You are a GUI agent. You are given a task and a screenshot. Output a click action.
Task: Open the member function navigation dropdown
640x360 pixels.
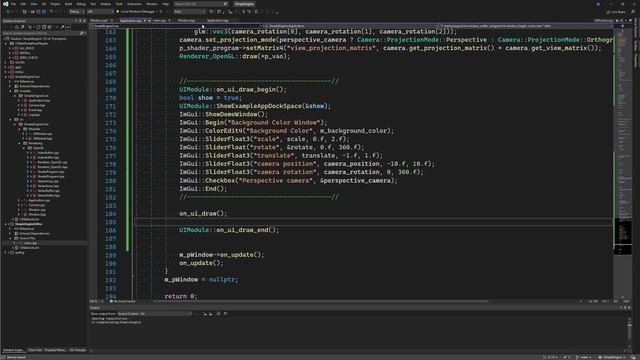tap(527, 26)
